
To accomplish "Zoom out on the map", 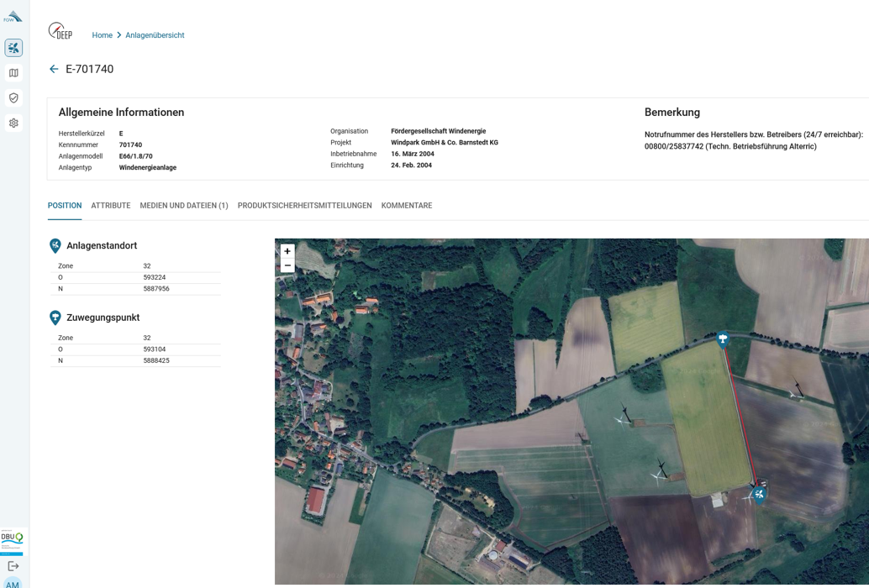I will tap(287, 265).
